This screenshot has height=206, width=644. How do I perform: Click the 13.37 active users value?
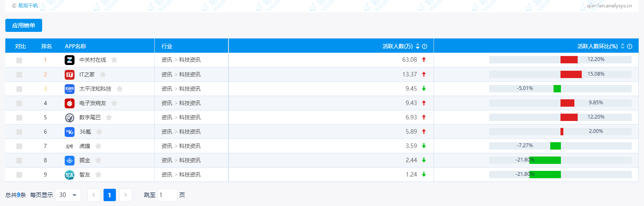(x=409, y=74)
